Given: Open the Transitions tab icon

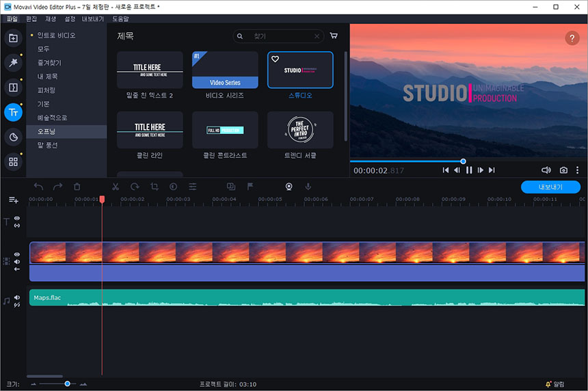Looking at the screenshot, I should click(13, 87).
